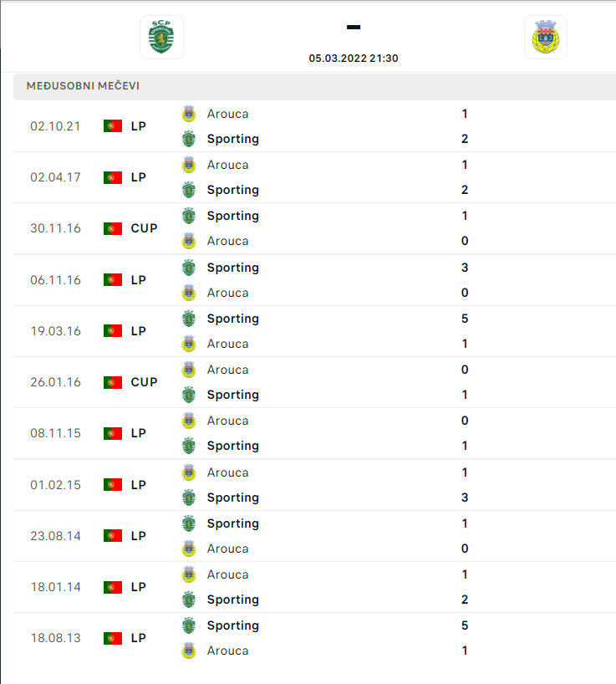Image resolution: width=616 pixels, height=684 pixels.
Task: Click Sporting's score 5 in 18.08.13 match
Action: coord(465,625)
